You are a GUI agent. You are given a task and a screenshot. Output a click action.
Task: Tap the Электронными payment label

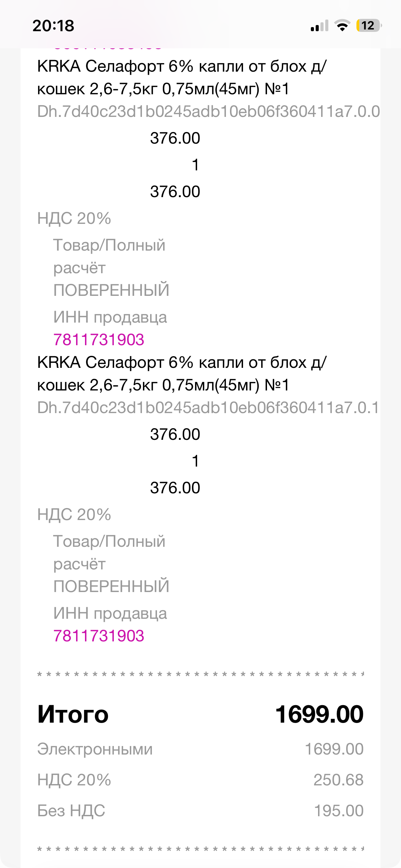[x=95, y=749]
